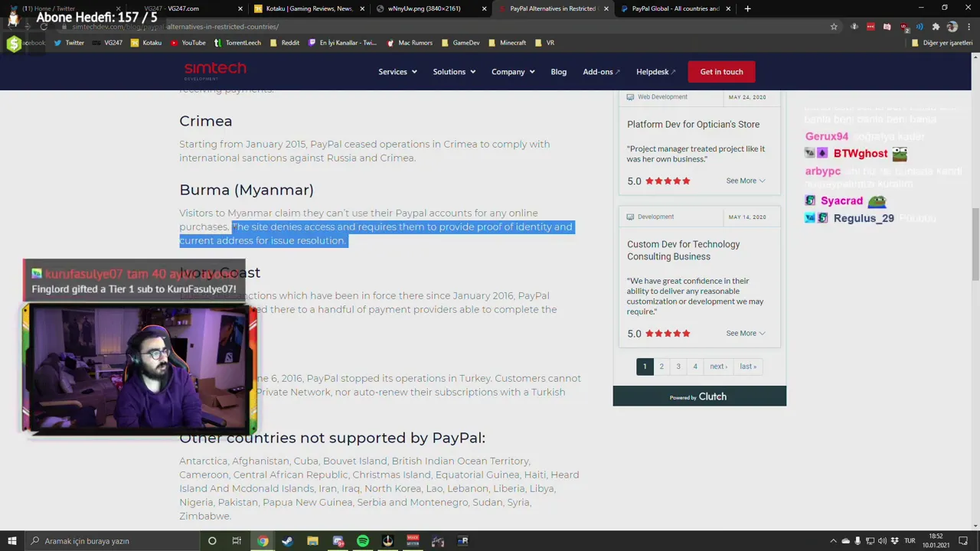The image size is (980, 551).
Task: Click the Crimea heading
Action: [205, 121]
